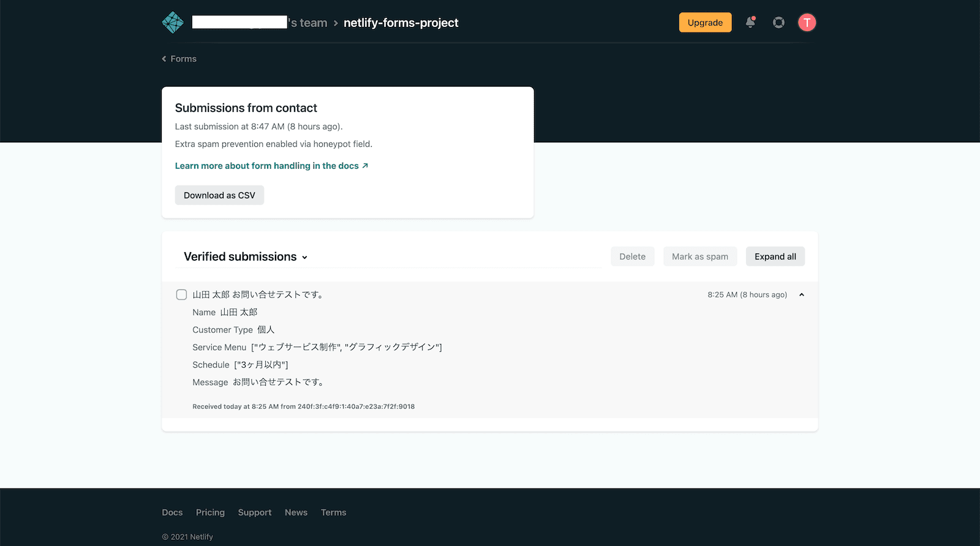Open the user avatar menu

pos(807,23)
